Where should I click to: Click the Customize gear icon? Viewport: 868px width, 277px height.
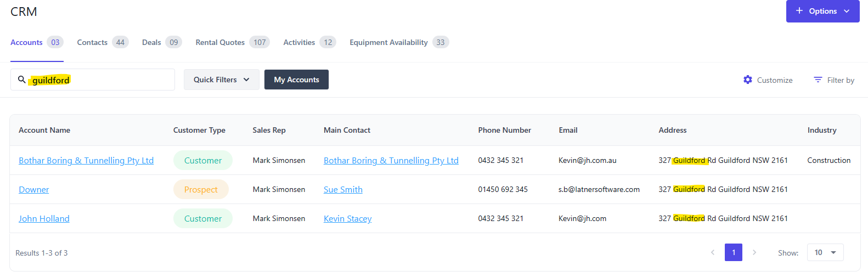point(748,80)
